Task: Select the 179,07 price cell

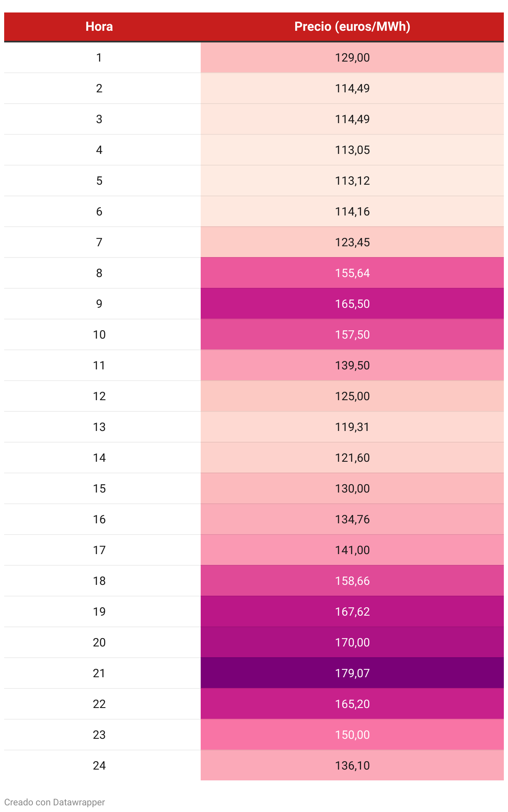Action: pos(352,673)
